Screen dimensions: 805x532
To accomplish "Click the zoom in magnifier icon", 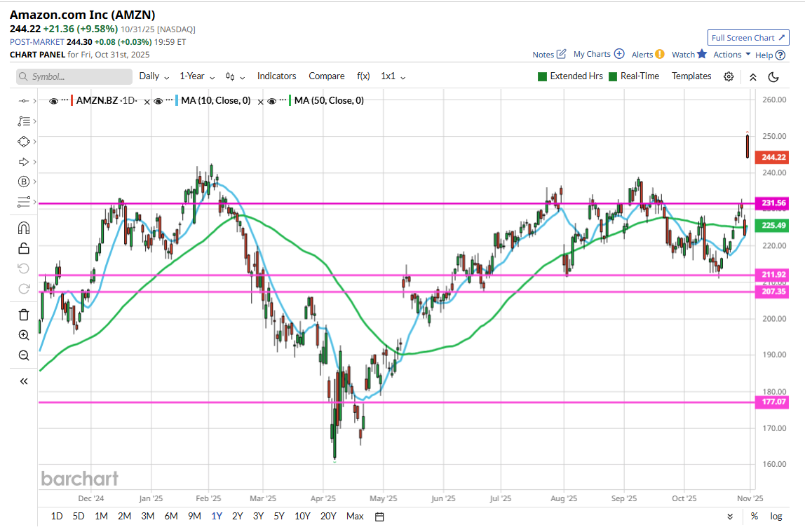I will coord(24,335).
